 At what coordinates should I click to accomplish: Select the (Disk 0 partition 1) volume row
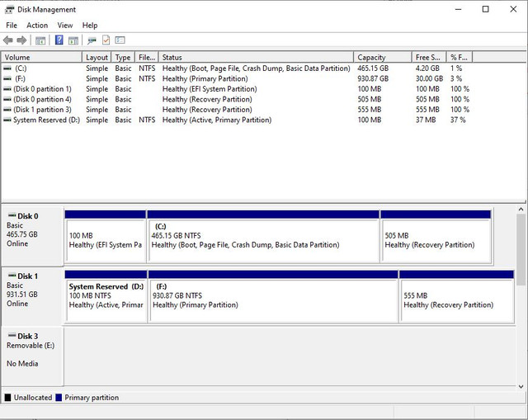(236, 89)
